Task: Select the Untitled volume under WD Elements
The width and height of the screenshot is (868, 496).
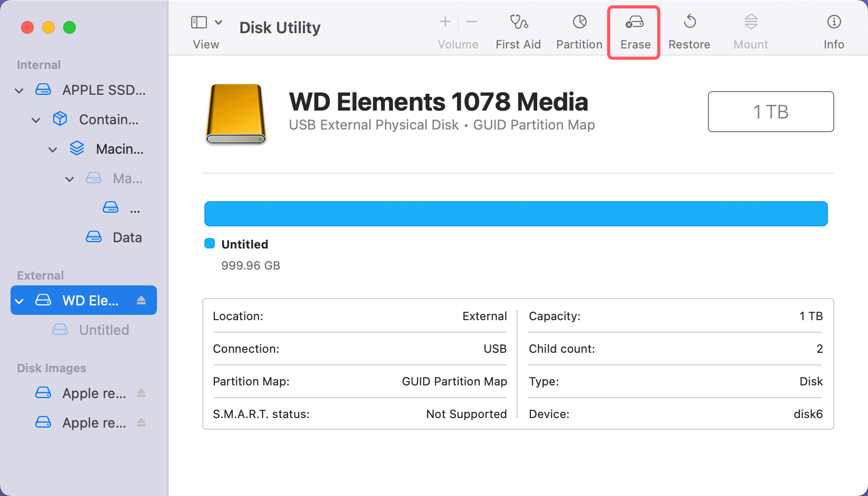Action: (x=103, y=330)
